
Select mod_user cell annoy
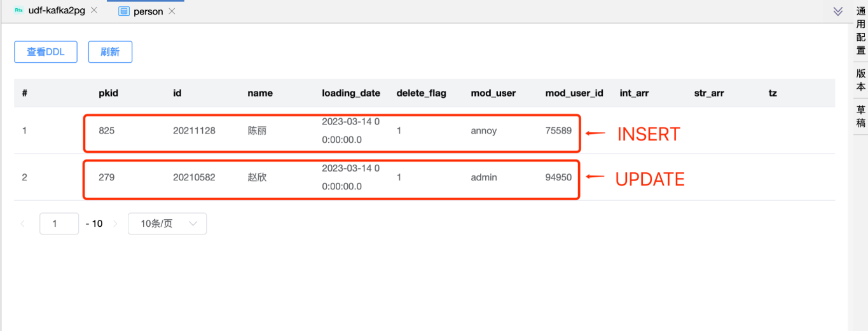tap(484, 131)
